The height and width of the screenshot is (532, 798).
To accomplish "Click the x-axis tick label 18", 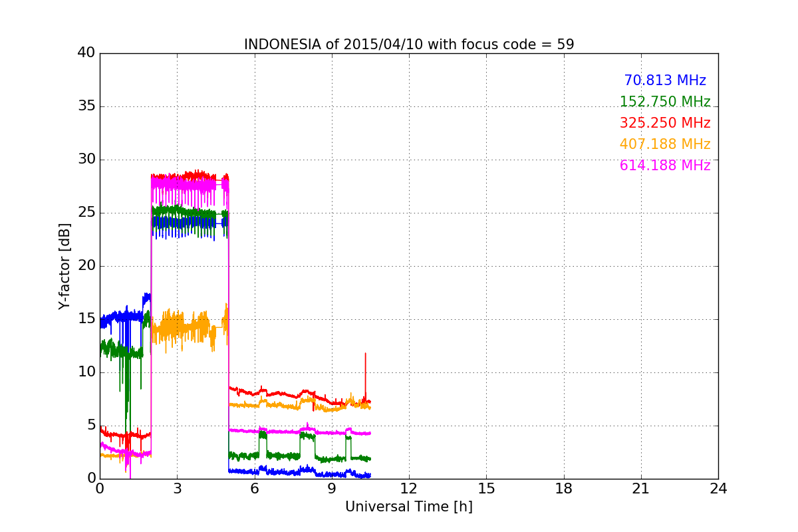I will pos(564,489).
